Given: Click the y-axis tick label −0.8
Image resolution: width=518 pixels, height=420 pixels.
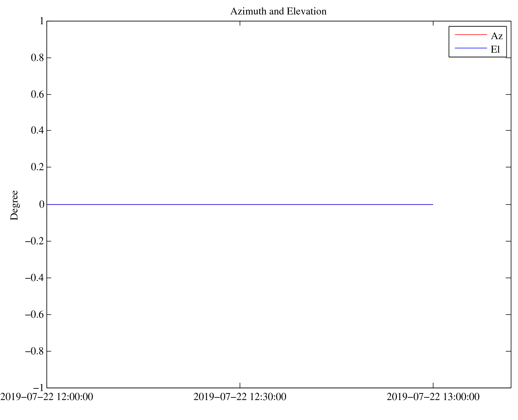Looking at the screenshot, I should click(34, 351).
